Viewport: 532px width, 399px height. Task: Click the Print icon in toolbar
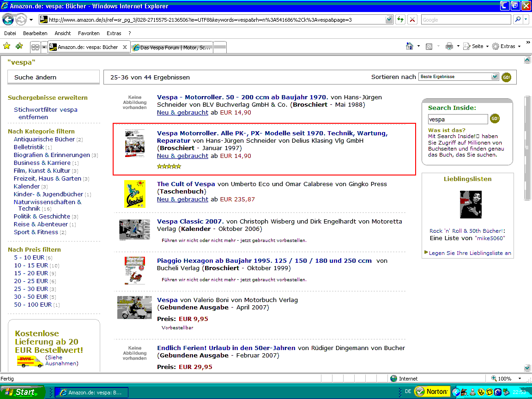pyautogui.click(x=449, y=46)
